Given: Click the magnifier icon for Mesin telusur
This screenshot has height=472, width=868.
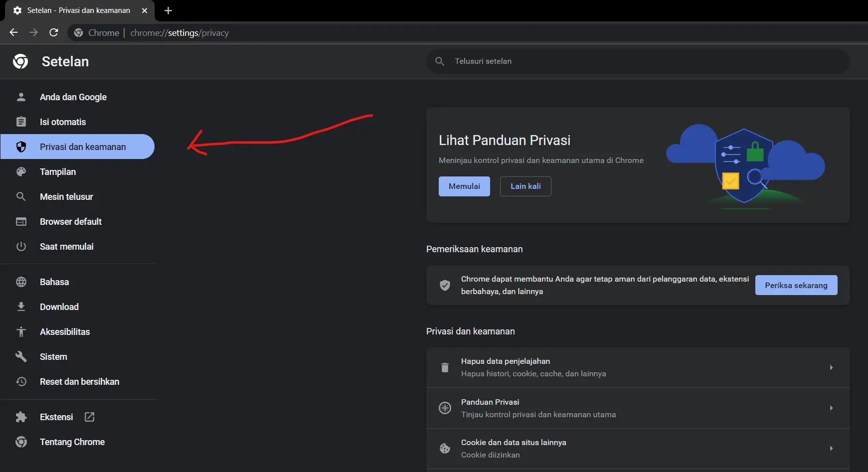Looking at the screenshot, I should pyautogui.click(x=21, y=196).
